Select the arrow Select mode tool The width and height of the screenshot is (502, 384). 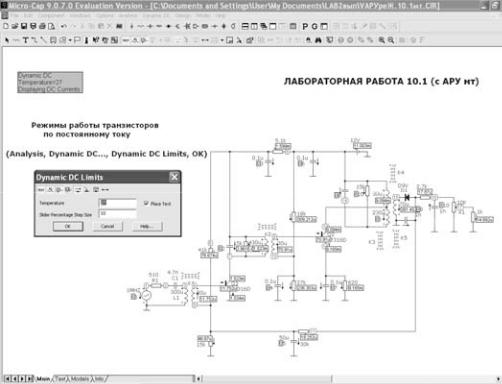click(x=7, y=40)
